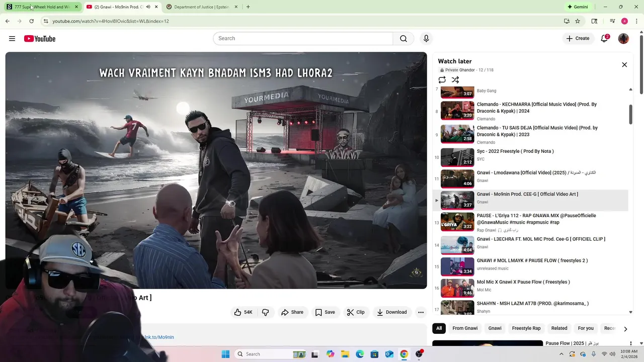Click the Create button in YouTube header
Viewport: 644px width, 362px height.
tap(578, 38)
